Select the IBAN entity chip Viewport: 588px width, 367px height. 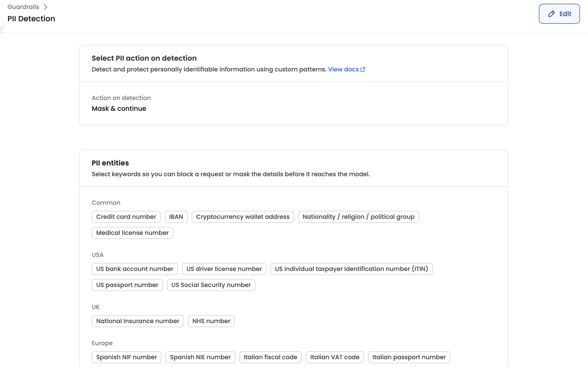click(176, 217)
